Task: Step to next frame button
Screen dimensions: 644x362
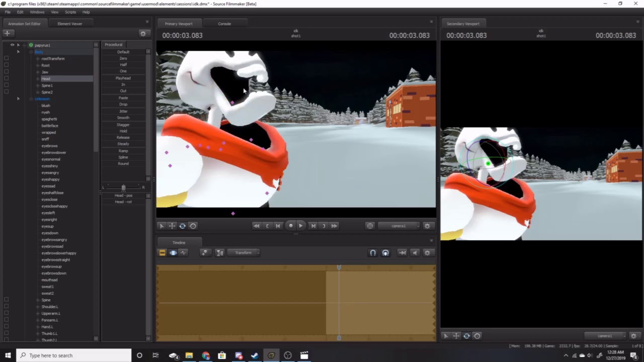Action: pyautogui.click(x=313, y=226)
